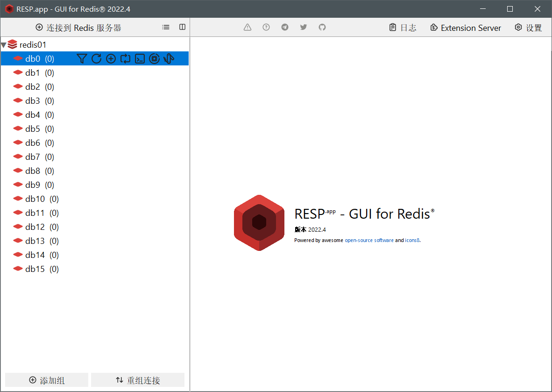Open 设置 settings
Image resolution: width=552 pixels, height=392 pixels.
pyautogui.click(x=528, y=28)
